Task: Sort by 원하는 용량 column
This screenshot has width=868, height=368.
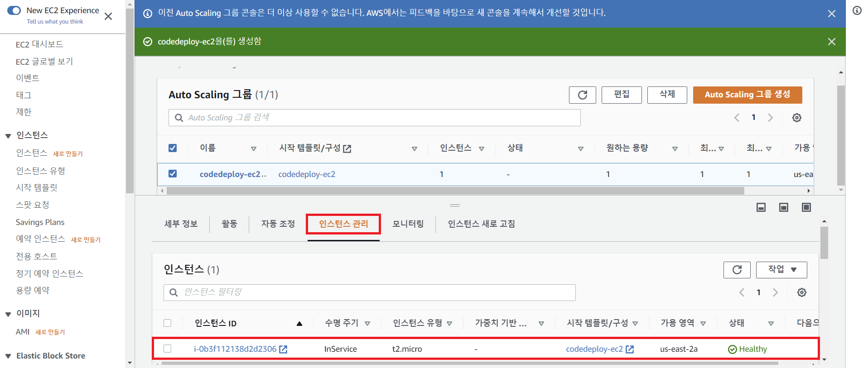Action: [x=675, y=148]
